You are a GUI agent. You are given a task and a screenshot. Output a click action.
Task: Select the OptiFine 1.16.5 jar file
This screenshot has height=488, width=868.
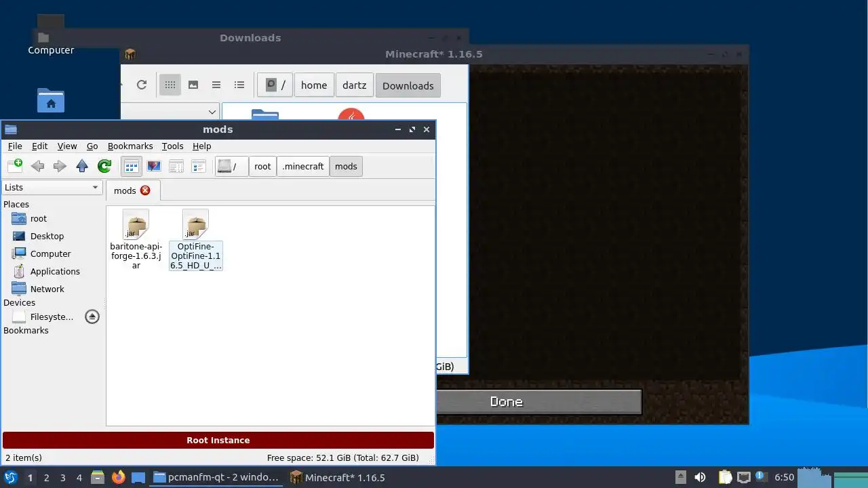pos(195,240)
